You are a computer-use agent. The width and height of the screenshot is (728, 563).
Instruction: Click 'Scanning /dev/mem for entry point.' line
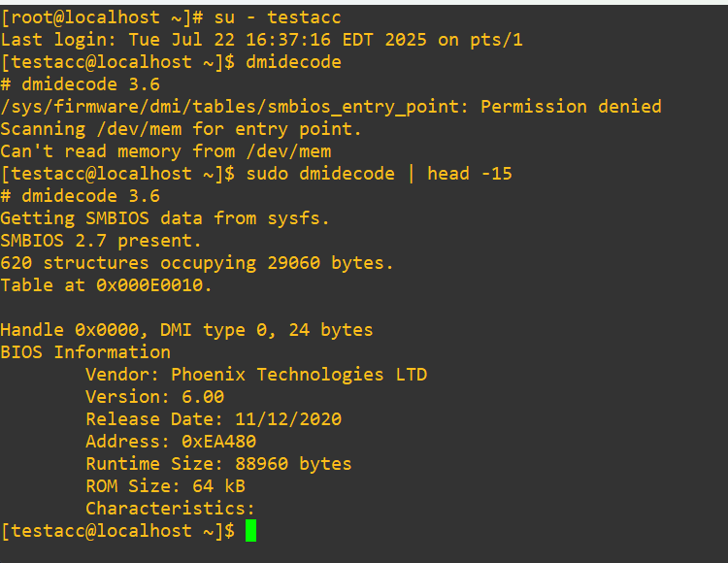click(x=181, y=129)
